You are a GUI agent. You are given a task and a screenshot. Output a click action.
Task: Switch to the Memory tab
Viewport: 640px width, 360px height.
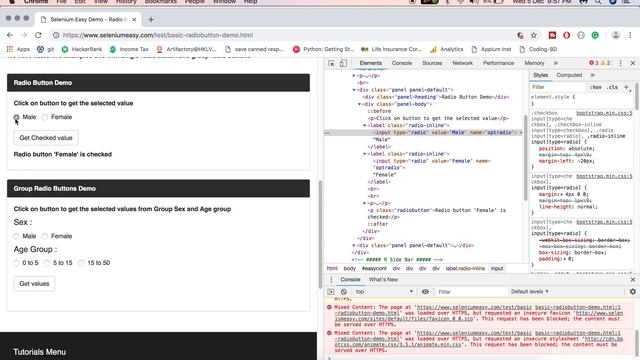pos(534,63)
